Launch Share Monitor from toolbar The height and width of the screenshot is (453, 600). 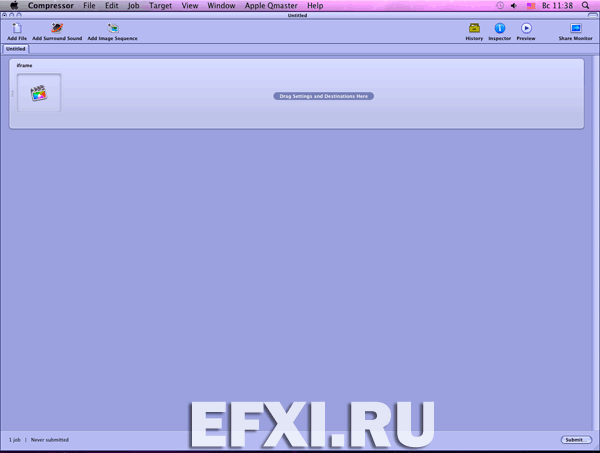576,28
